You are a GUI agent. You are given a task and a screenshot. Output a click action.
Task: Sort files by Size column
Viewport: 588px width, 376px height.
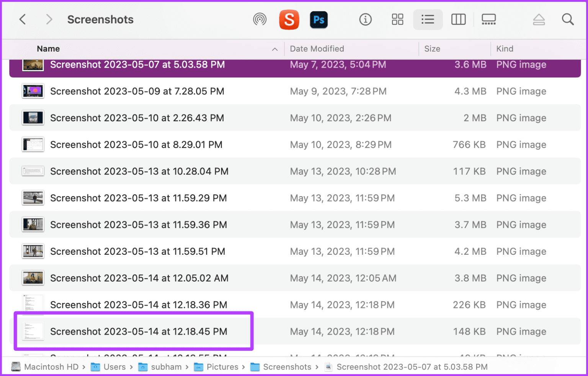pos(432,49)
